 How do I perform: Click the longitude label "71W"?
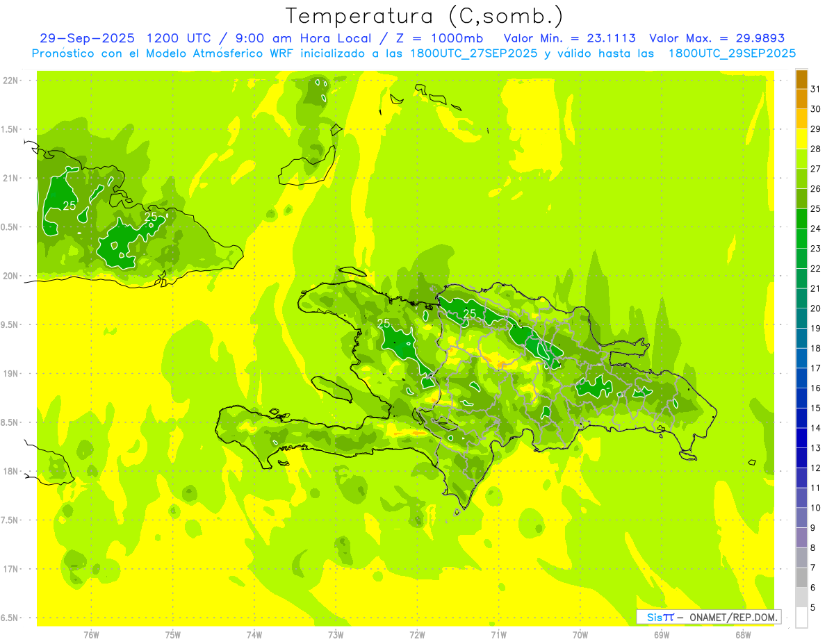tap(498, 635)
